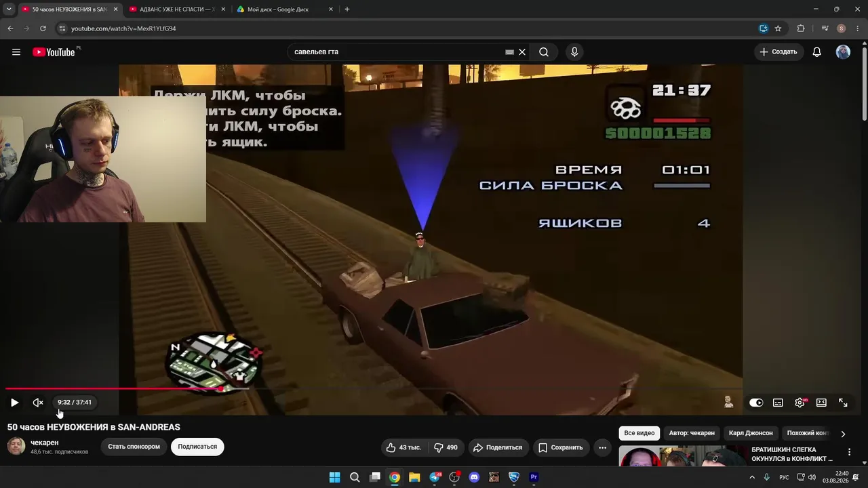Viewport: 868px width, 488px height.
Task: Click the channel watermark in the player
Action: click(x=729, y=402)
